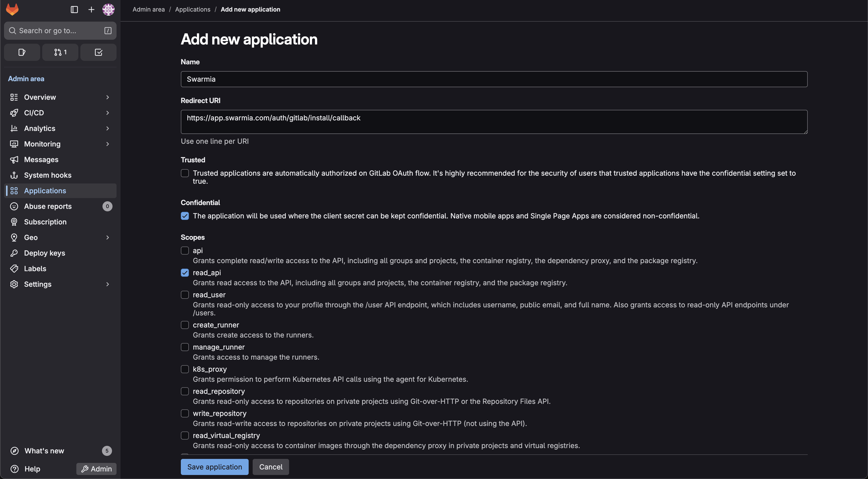Open the user avatar menu
This screenshot has height=479, width=868.
(x=108, y=10)
